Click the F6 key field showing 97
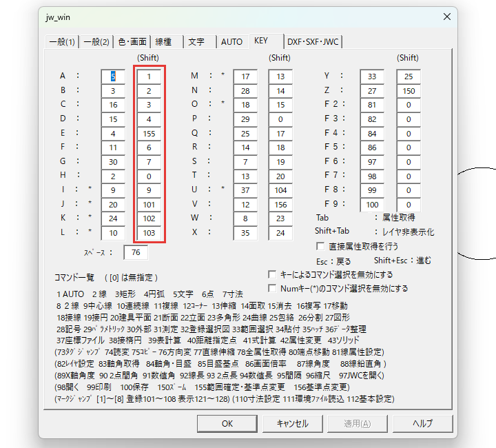Screen dimensions: 496x448 372,162
